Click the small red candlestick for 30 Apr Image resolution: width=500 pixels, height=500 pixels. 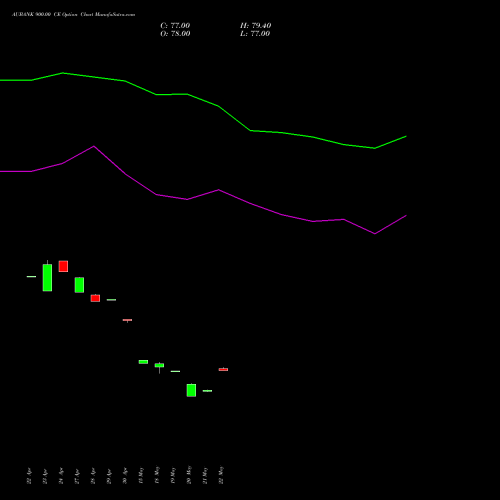coord(127,320)
